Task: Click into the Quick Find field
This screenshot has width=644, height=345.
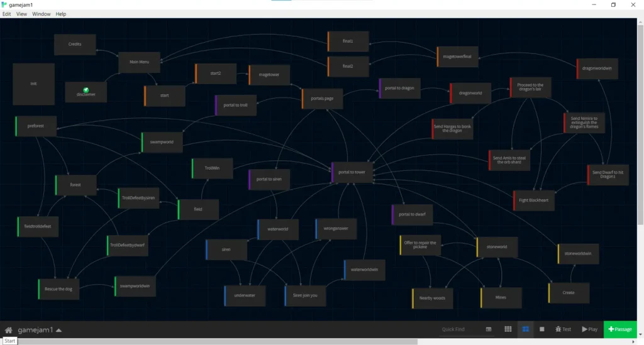Action: 460,329
